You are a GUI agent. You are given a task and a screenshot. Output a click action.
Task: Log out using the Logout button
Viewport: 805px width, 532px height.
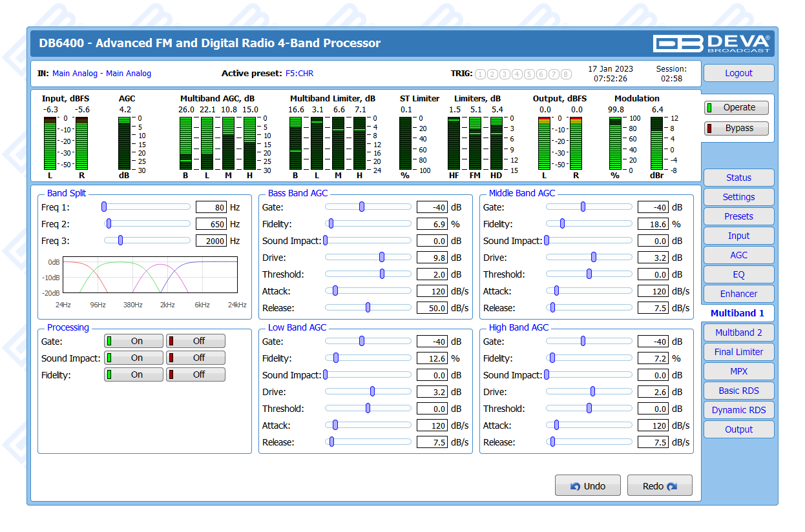coord(738,73)
